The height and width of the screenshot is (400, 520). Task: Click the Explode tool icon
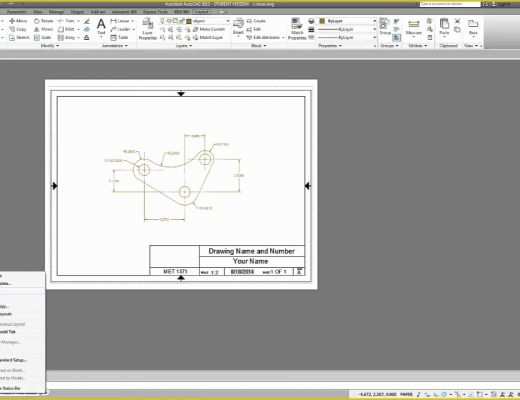point(87,29)
